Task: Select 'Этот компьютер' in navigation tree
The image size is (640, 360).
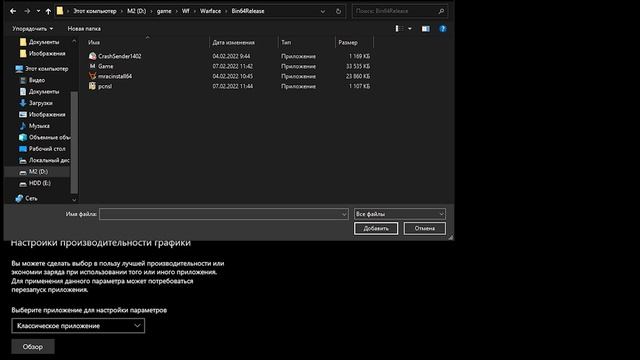Action: [x=47, y=69]
